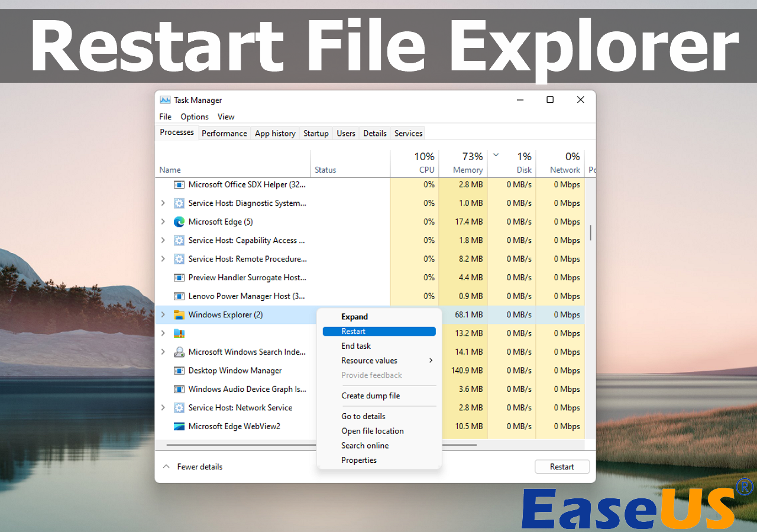Click the gear icon for Service Host: Capability Access
Screen dimensions: 757x532
coord(179,241)
